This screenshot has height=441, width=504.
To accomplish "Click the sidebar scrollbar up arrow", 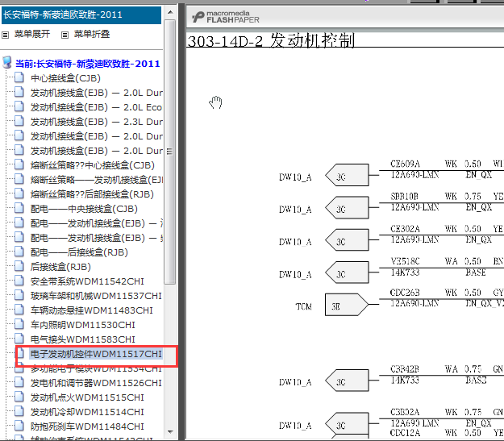I will click(170, 13).
